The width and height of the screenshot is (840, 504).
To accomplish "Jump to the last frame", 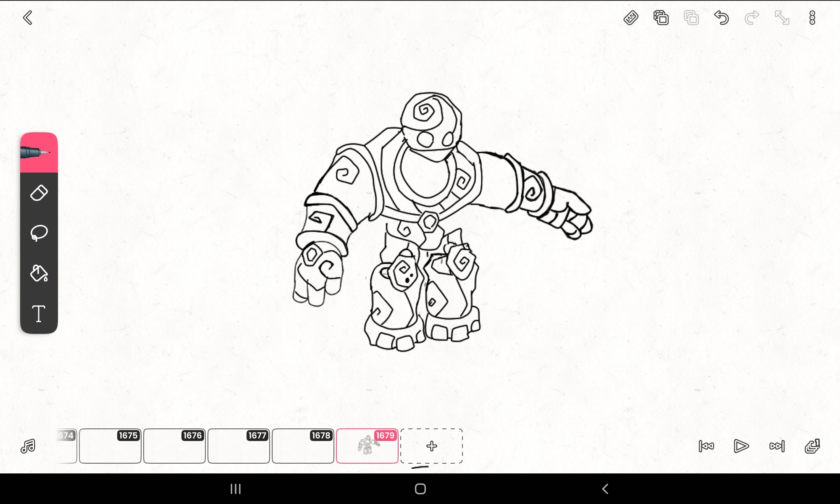I will point(777,446).
